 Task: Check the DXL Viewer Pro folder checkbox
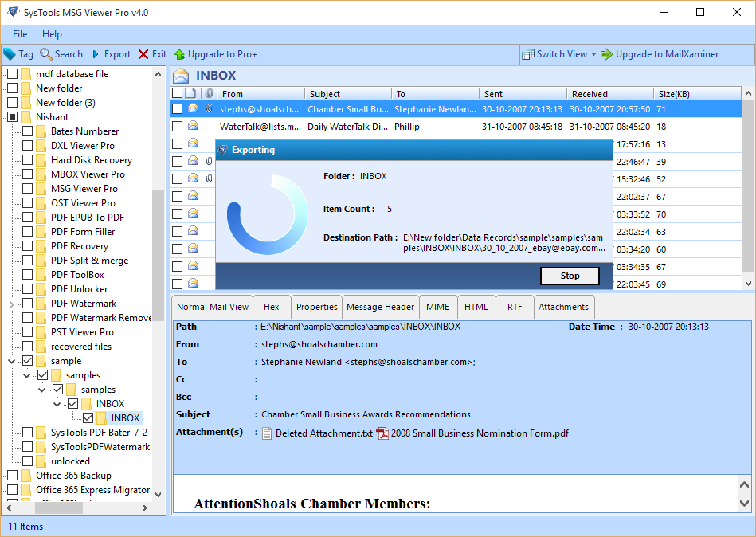click(27, 146)
